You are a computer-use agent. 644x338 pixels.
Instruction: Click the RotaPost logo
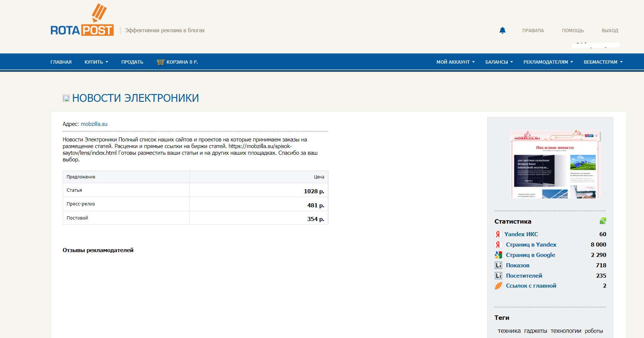pyautogui.click(x=82, y=20)
